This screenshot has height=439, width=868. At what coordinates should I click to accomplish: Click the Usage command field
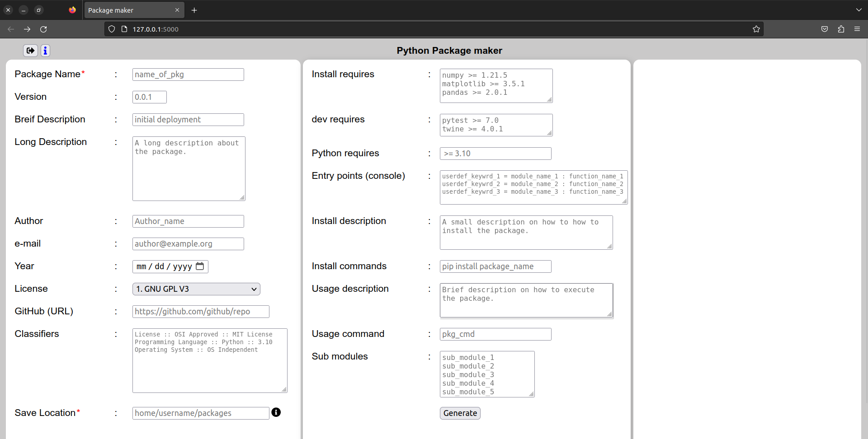[x=495, y=334]
